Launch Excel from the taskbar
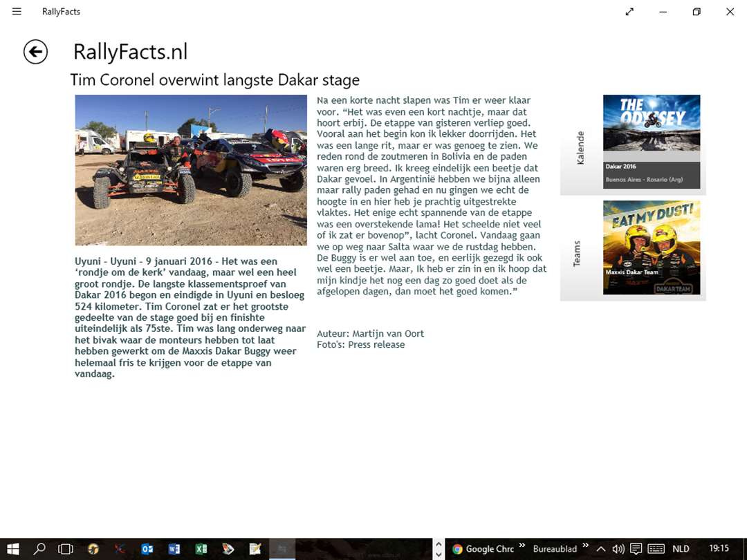Image resolution: width=747 pixels, height=560 pixels. pos(201,549)
